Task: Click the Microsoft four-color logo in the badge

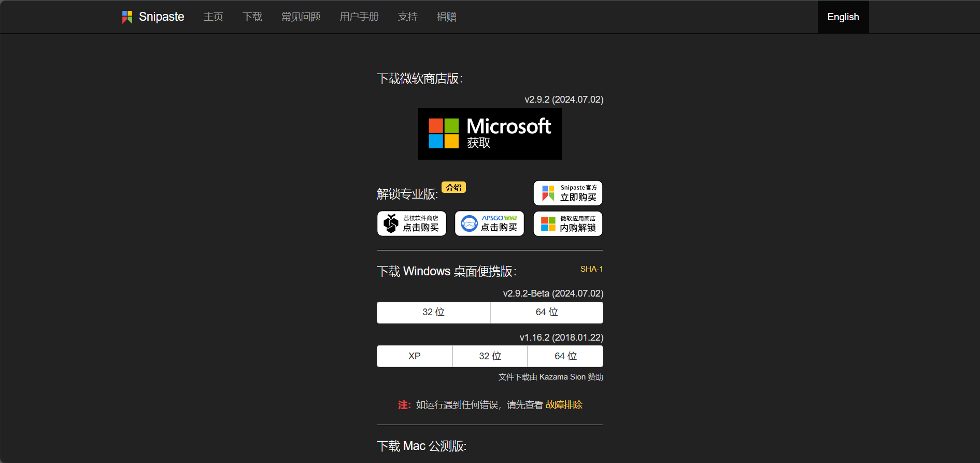Action: click(x=444, y=133)
